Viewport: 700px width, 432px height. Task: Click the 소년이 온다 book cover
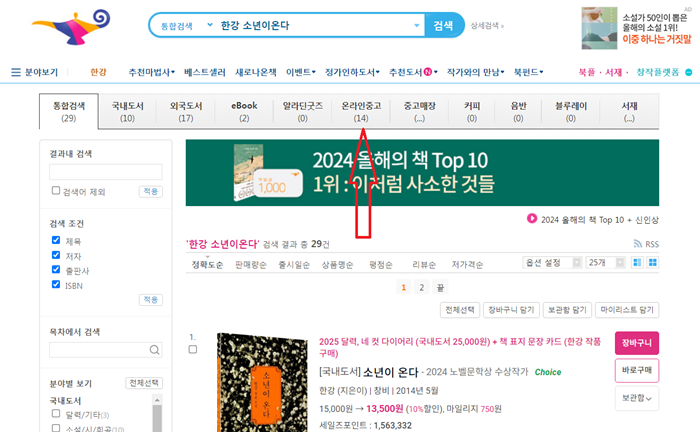pos(262,383)
